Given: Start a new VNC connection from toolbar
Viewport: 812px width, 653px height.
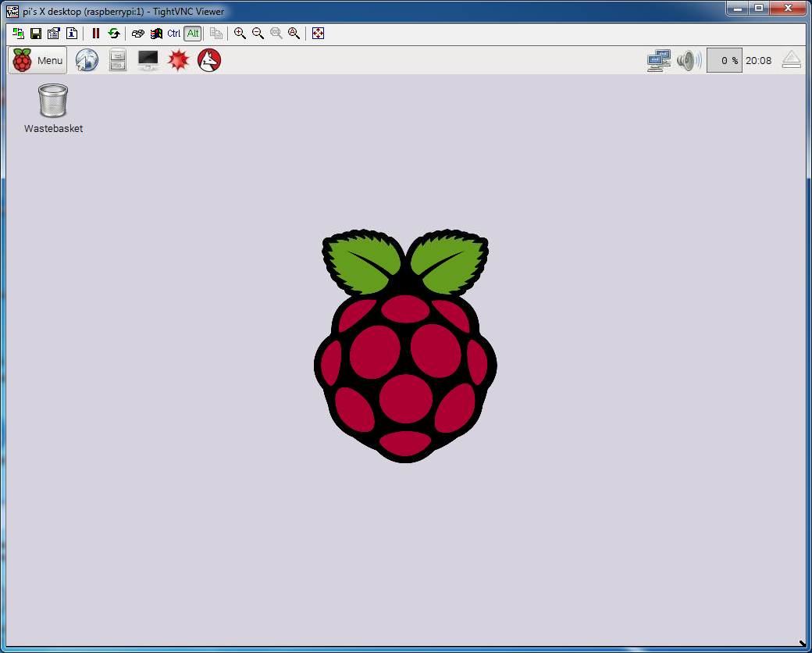Looking at the screenshot, I should (x=18, y=34).
